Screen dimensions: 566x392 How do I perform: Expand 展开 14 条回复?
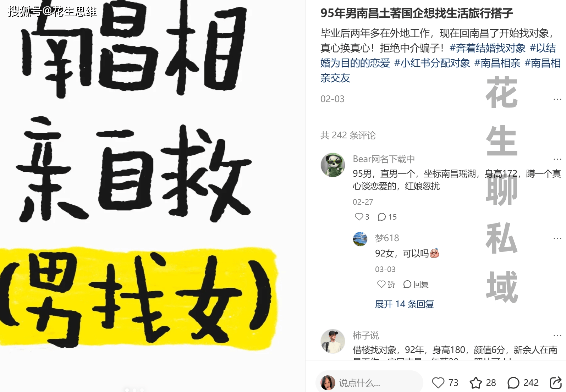point(405,304)
